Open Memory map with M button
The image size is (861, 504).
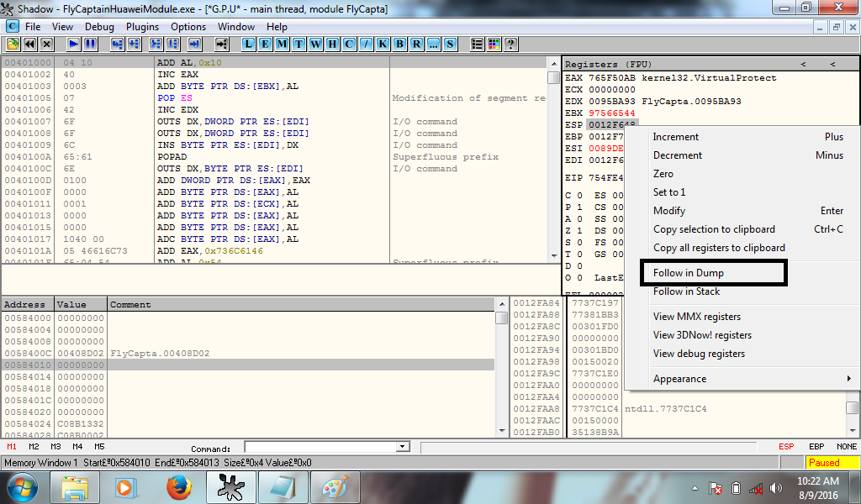pos(283,45)
